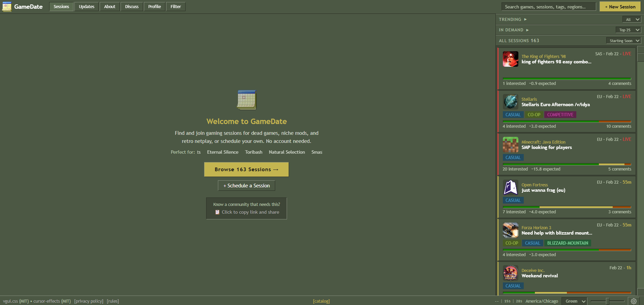This screenshot has height=305, width=644.
Task: Select the Filter tab
Action: [x=176, y=7]
